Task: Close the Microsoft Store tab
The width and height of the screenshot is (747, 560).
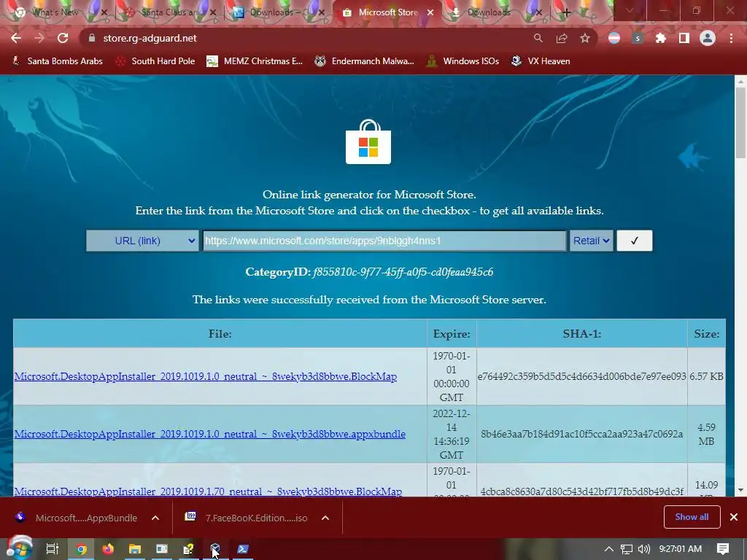Action: (430, 12)
